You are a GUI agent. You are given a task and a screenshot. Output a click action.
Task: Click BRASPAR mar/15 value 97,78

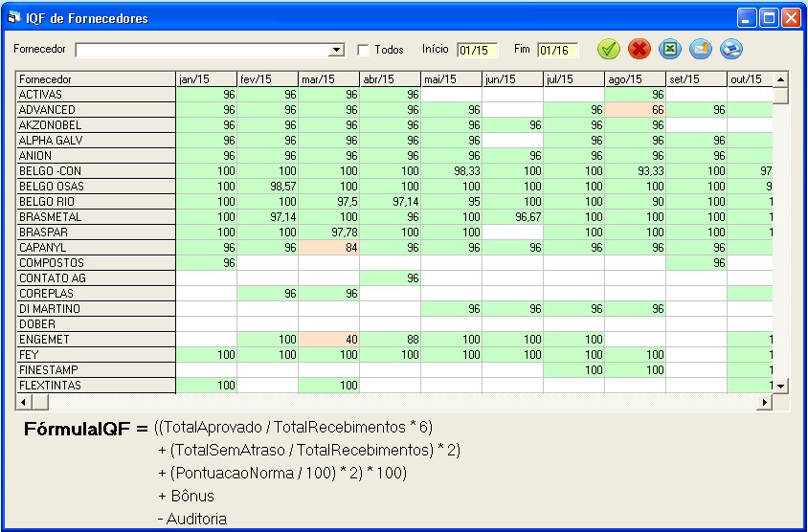click(x=328, y=233)
